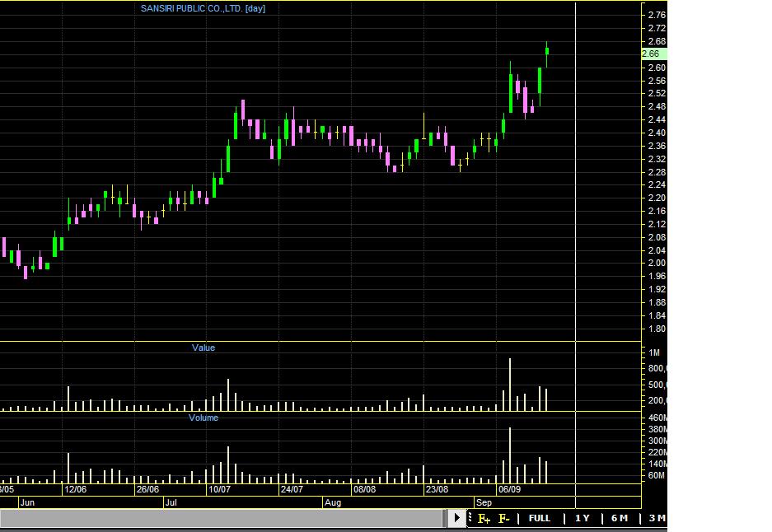This screenshot has width=772, height=532.
Task: Click the 06/09 date axis marker
Action: point(508,489)
